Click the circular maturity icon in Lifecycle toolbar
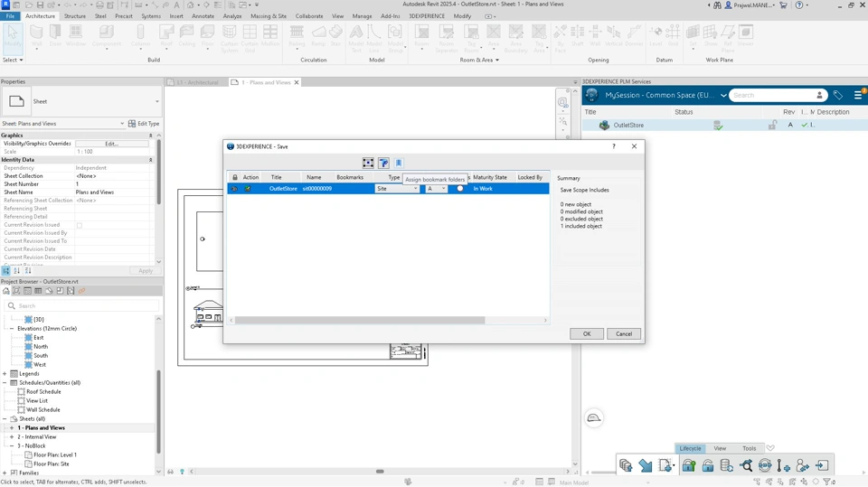The image size is (868, 487). coord(765,465)
